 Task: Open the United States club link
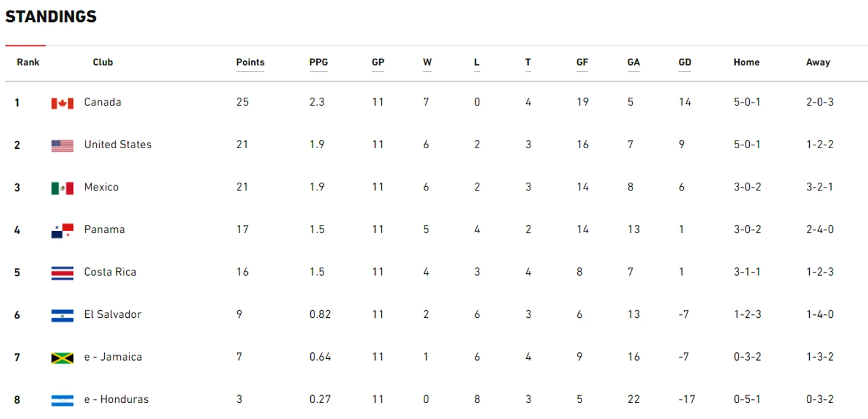coord(118,145)
